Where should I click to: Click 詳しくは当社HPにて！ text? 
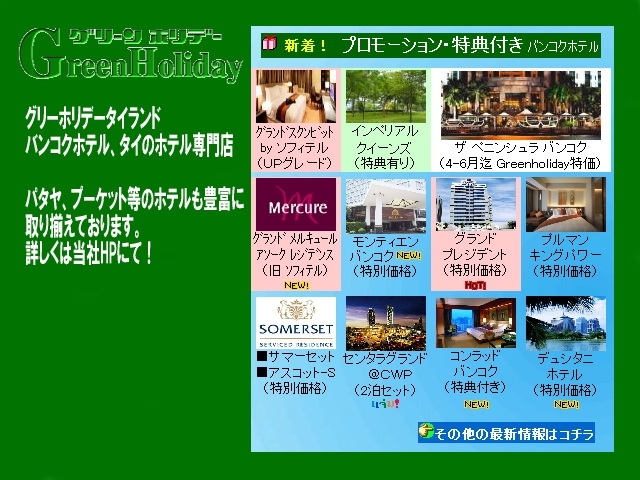(x=89, y=253)
